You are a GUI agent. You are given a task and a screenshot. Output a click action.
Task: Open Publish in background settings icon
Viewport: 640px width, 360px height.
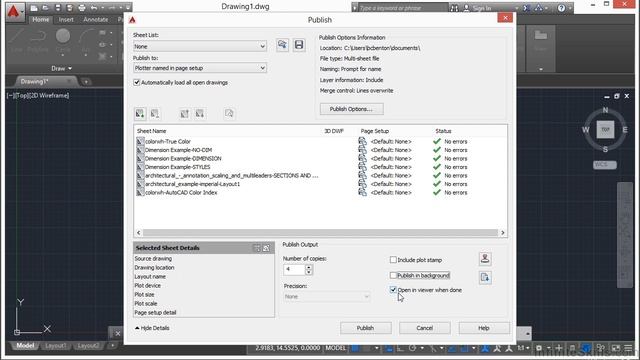(485, 278)
